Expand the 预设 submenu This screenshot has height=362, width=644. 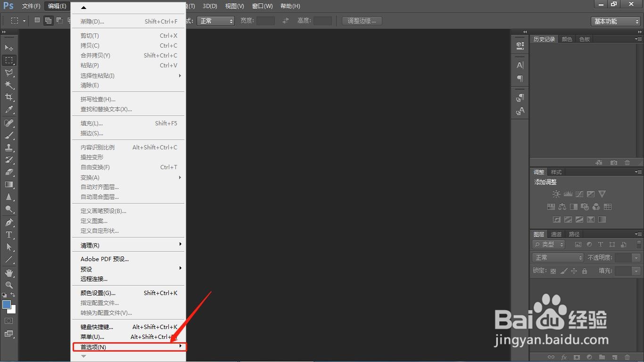click(x=128, y=269)
